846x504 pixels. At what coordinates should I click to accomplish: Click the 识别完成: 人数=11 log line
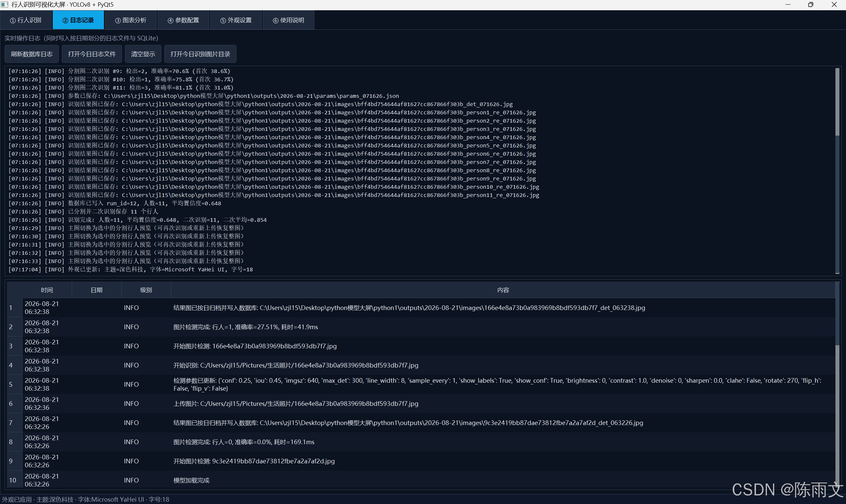click(138, 220)
